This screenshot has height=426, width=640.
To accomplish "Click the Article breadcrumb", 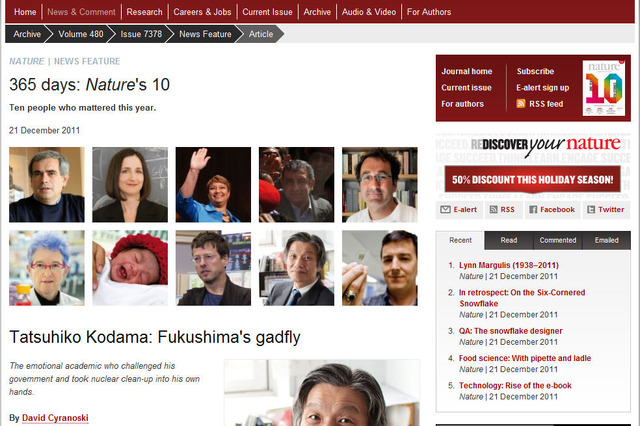I will 261,34.
